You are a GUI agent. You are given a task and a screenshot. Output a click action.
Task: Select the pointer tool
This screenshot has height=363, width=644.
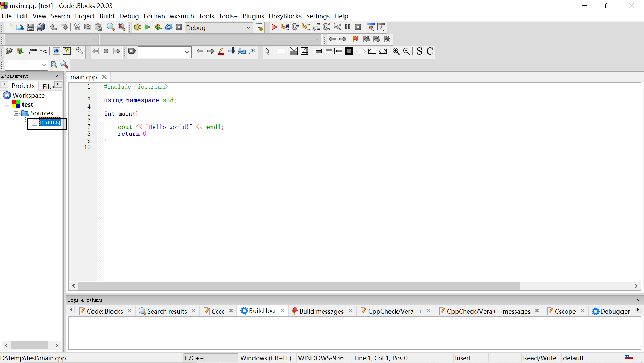click(x=268, y=51)
